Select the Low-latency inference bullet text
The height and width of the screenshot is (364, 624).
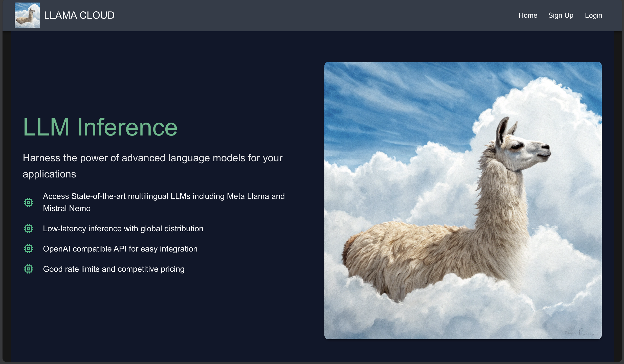pos(123,229)
